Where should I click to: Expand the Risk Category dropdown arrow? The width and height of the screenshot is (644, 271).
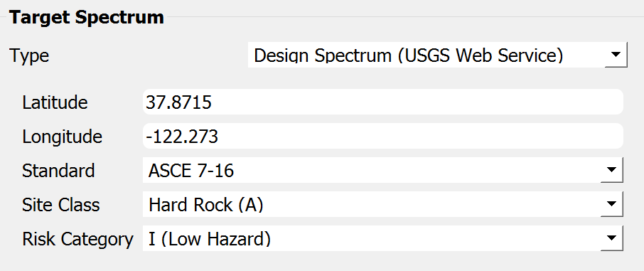(x=612, y=238)
